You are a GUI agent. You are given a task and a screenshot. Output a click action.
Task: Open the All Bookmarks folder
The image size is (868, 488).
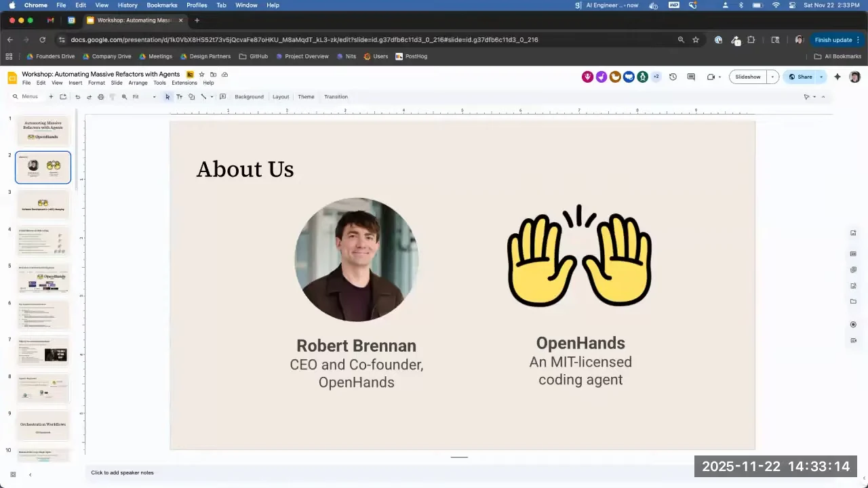(x=837, y=56)
